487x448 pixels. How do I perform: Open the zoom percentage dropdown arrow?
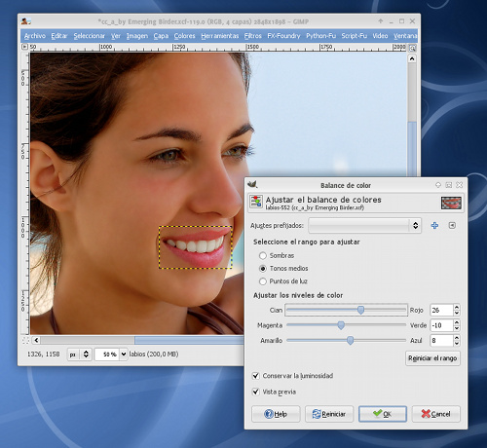[x=124, y=355]
